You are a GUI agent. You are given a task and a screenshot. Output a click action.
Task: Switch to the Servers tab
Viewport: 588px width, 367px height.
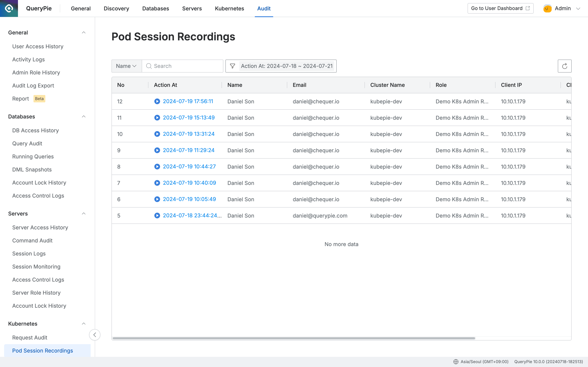[192, 9]
